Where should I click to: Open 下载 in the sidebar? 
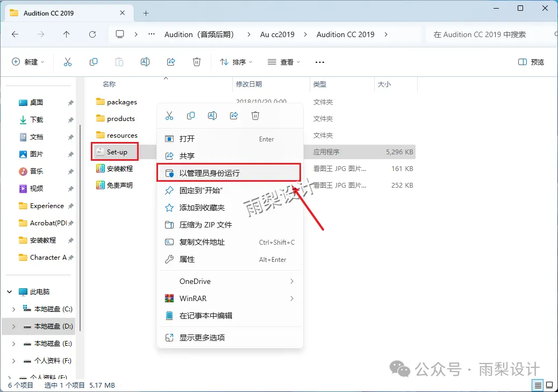click(31, 119)
